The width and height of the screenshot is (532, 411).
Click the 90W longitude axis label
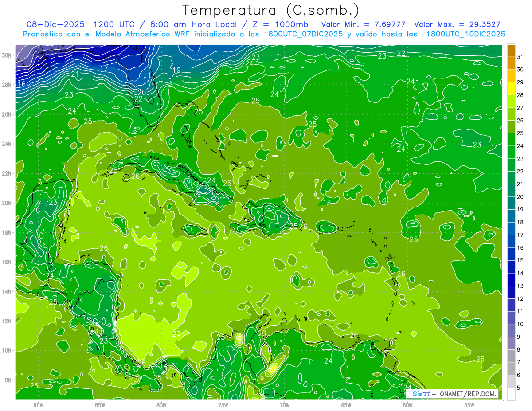click(x=39, y=405)
